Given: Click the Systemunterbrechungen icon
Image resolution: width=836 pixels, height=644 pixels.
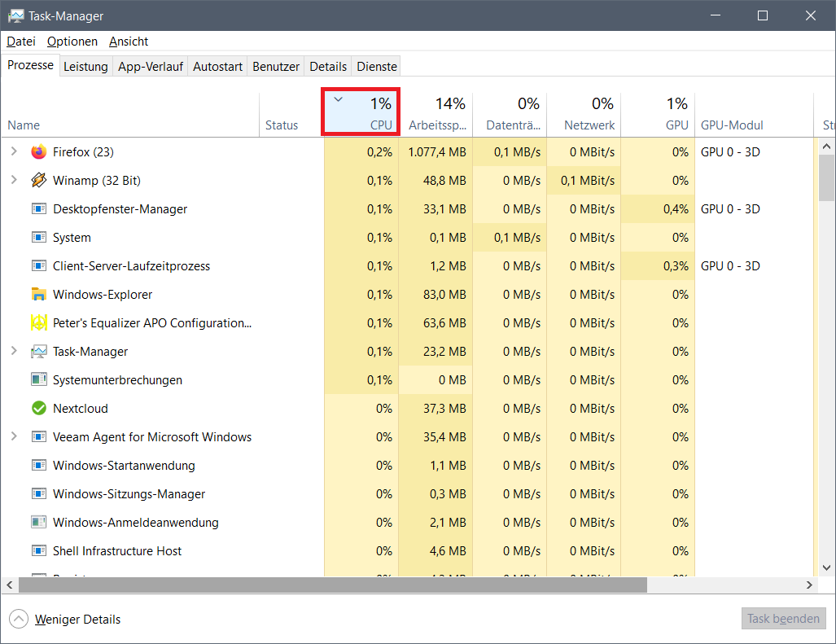Looking at the screenshot, I should [39, 379].
